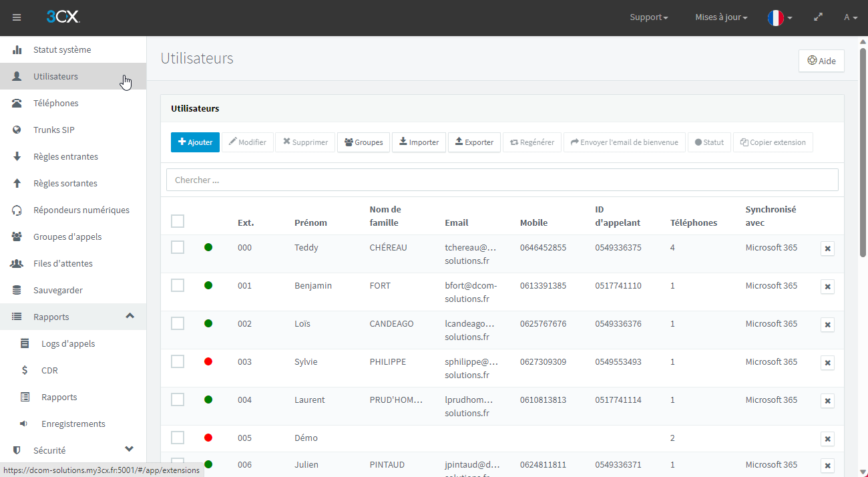Image resolution: width=868 pixels, height=477 pixels.
Task: Open Statut système in sidebar
Action: (x=73, y=49)
